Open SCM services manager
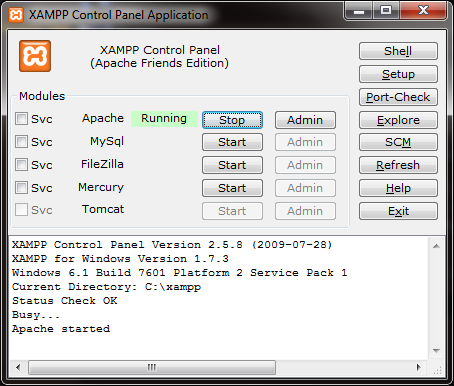The height and width of the screenshot is (386, 454). (x=398, y=142)
